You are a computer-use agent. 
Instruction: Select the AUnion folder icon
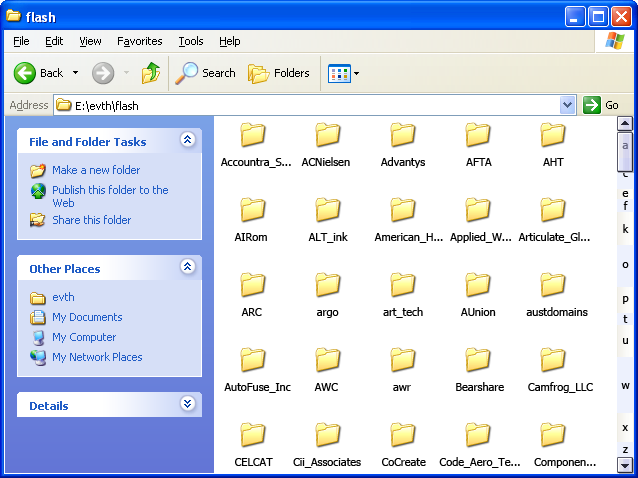pyautogui.click(x=478, y=284)
